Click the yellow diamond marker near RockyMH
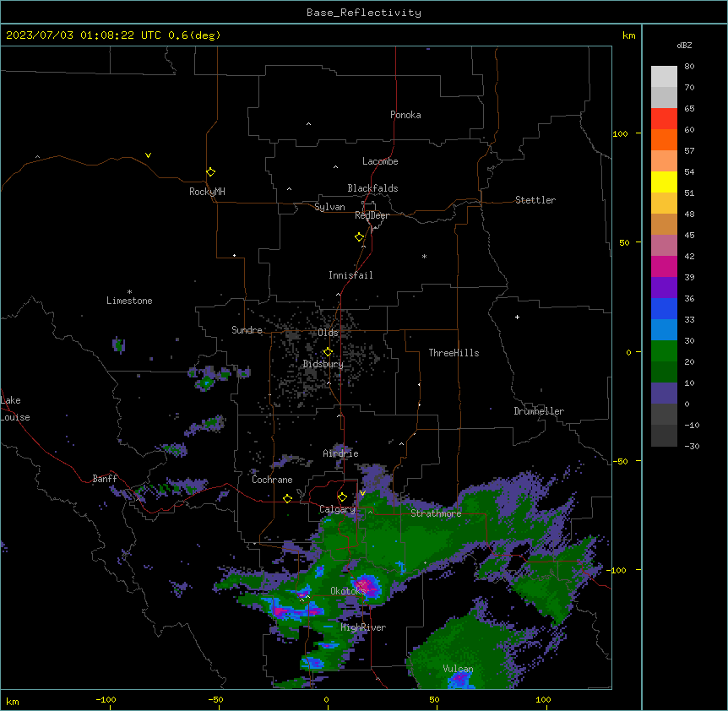This screenshot has width=728, height=711. [211, 172]
